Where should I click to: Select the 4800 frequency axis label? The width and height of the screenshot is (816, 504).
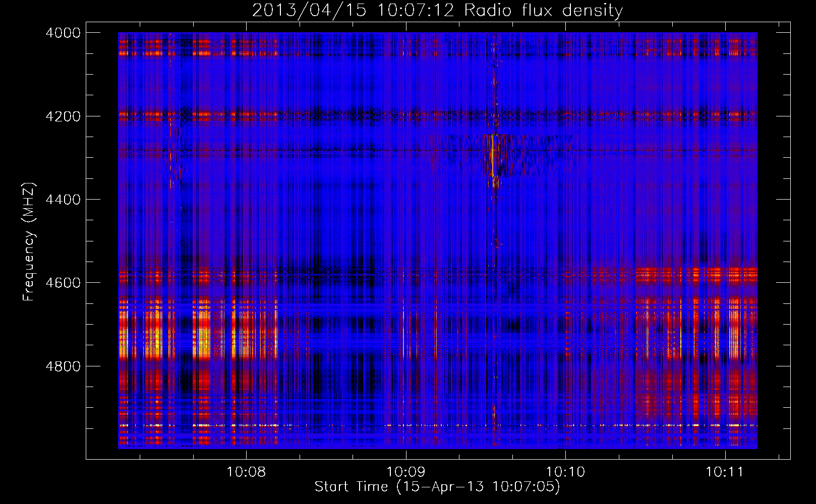63,366
